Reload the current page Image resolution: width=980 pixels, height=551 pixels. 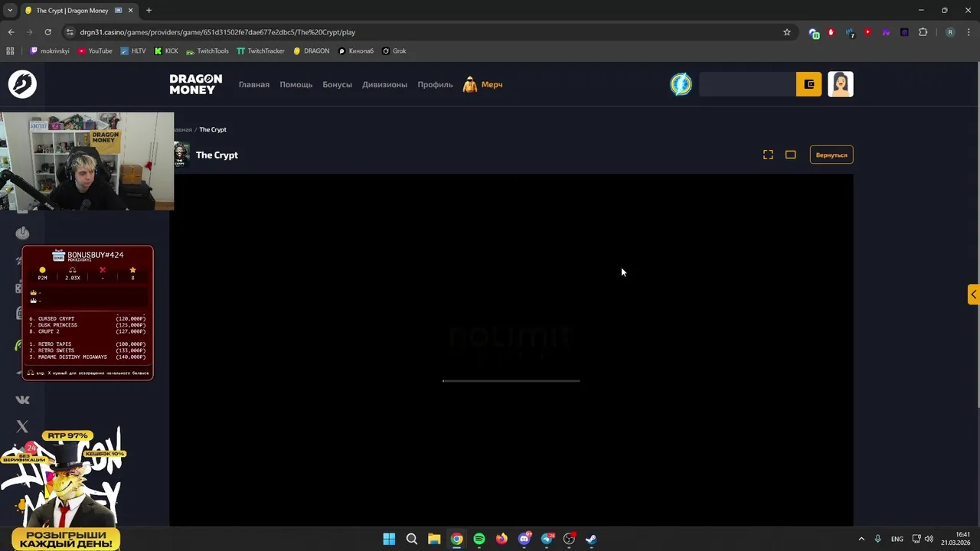(x=47, y=32)
